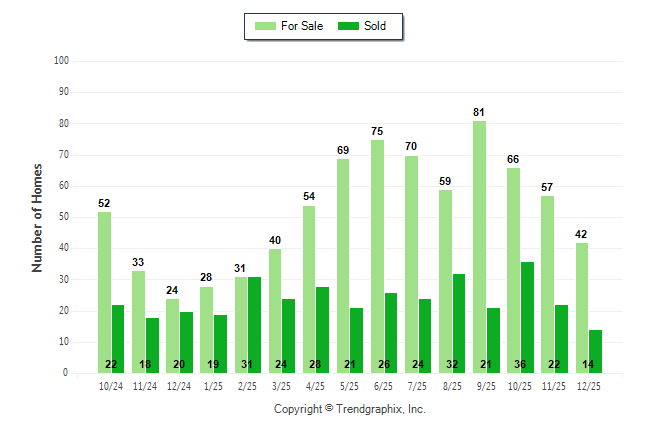Select the 4/25 For Sale bar
This screenshot has width=646, height=434.
309,289
